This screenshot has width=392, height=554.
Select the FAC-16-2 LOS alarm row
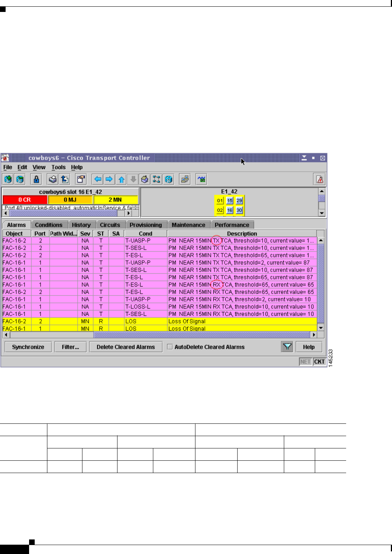point(160,321)
